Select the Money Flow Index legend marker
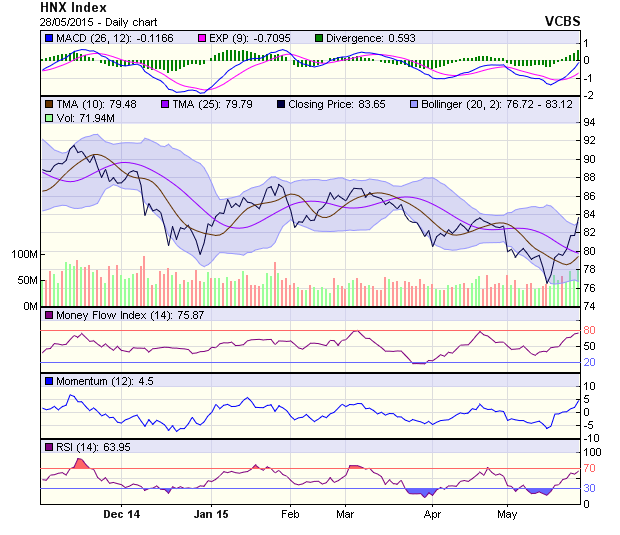 pyautogui.click(x=49, y=316)
